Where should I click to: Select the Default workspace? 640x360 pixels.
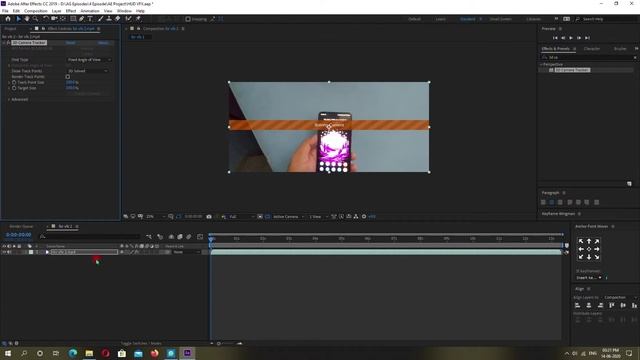pos(414,19)
